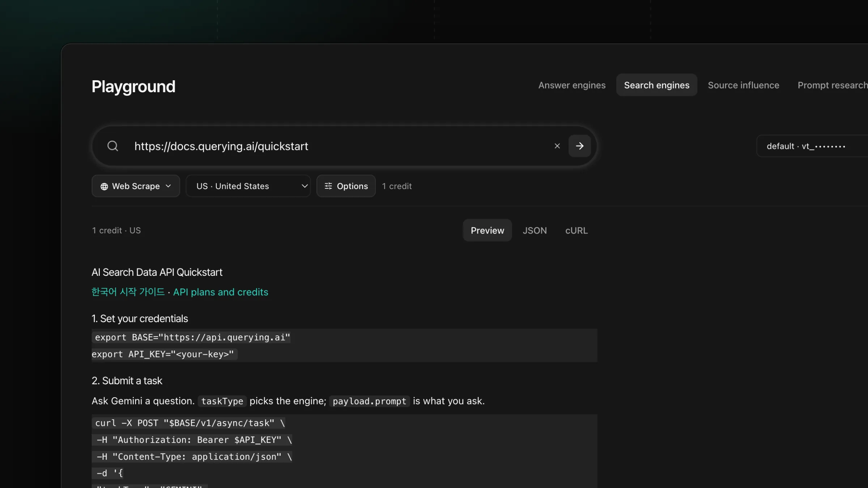The width and height of the screenshot is (868, 488).
Task: Click the globe icon on Web Scrape
Action: [x=104, y=186]
